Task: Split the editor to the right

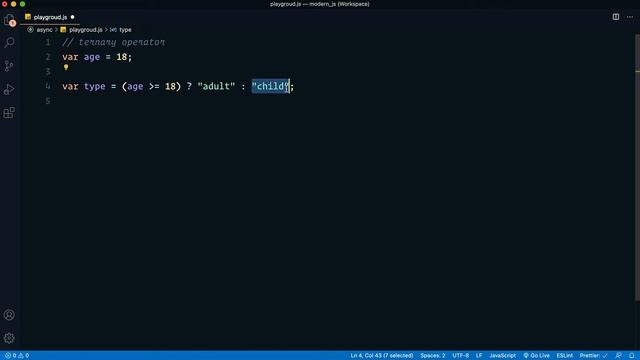Action: [x=616, y=17]
